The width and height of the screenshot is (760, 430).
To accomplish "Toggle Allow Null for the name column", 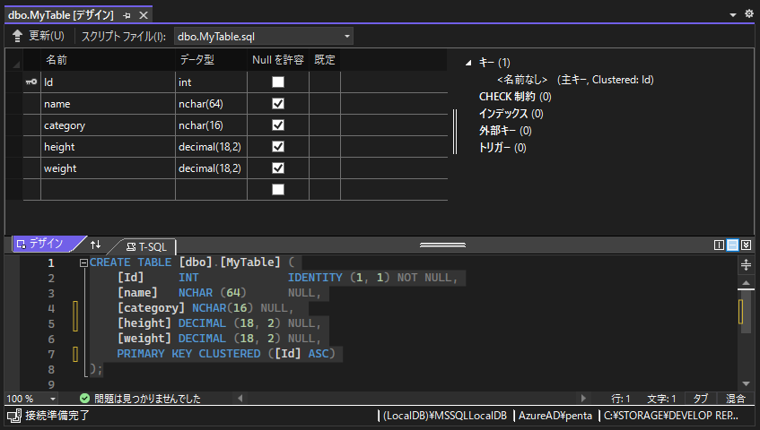I will (x=278, y=104).
